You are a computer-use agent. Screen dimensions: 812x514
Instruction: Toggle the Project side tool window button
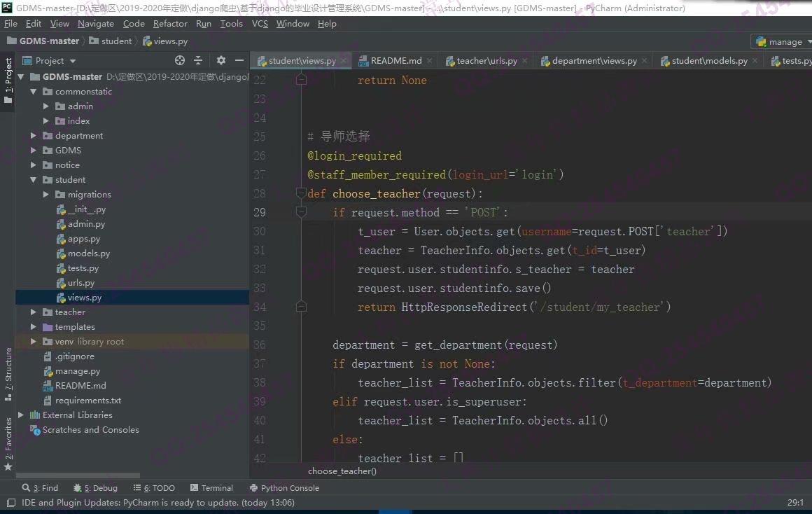pos(8,81)
